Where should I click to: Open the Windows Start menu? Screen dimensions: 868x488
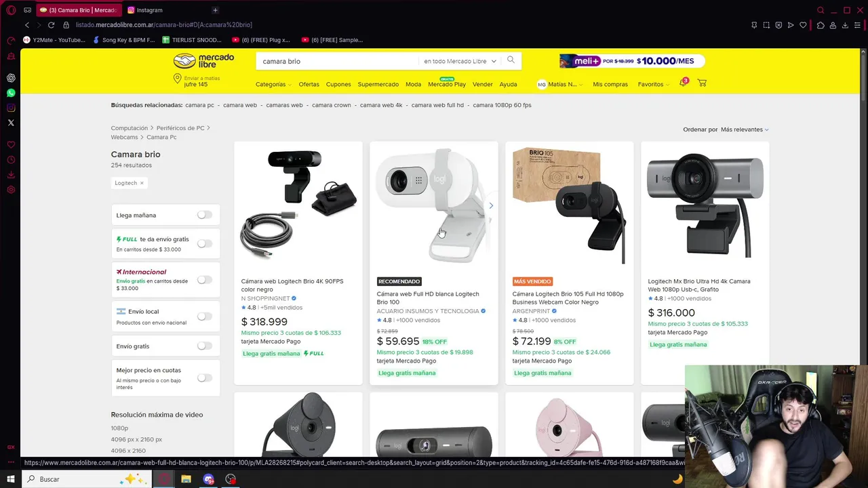[11, 479]
